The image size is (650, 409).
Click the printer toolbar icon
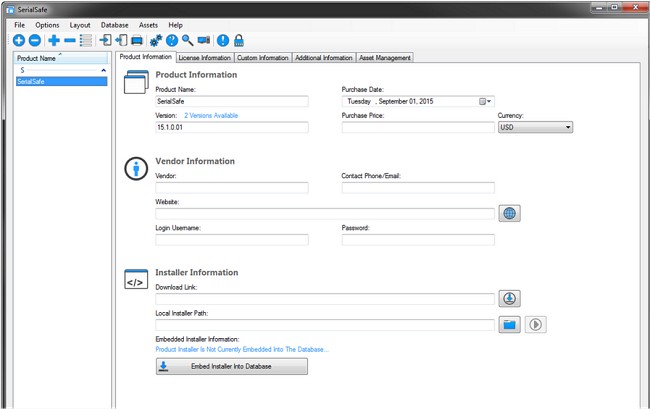pyautogui.click(x=137, y=41)
